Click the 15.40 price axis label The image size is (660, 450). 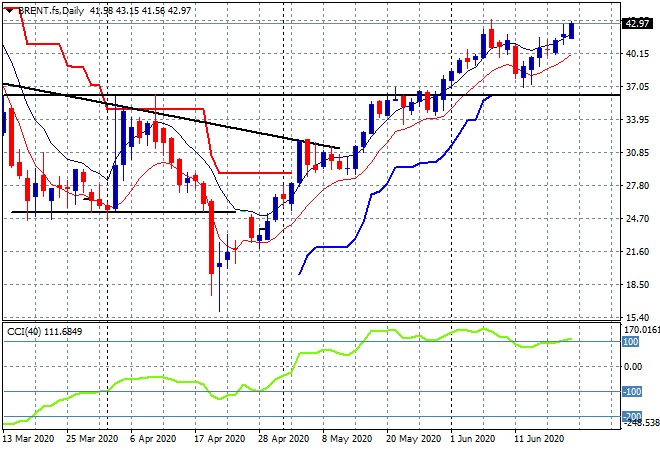click(637, 318)
